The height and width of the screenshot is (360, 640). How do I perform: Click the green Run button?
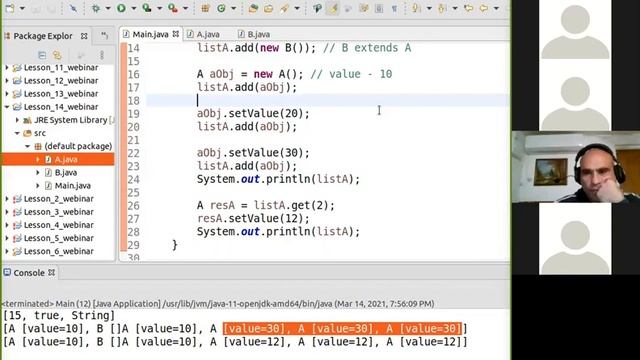[x=121, y=8]
